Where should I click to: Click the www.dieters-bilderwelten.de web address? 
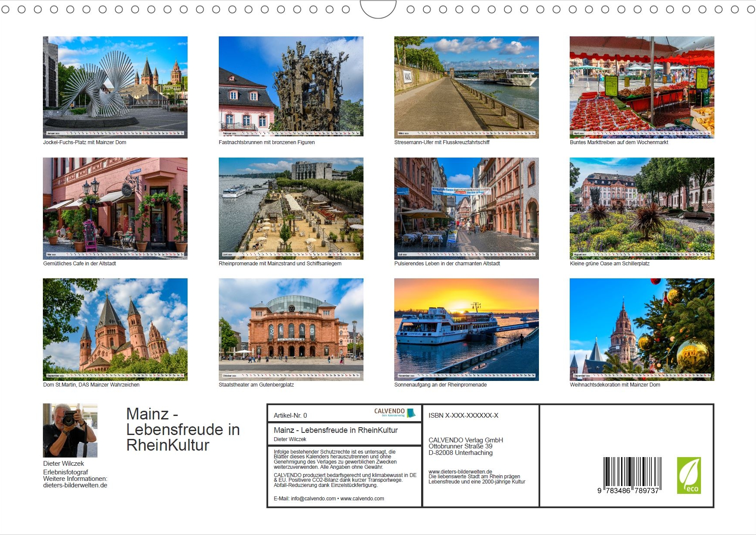[x=460, y=471]
